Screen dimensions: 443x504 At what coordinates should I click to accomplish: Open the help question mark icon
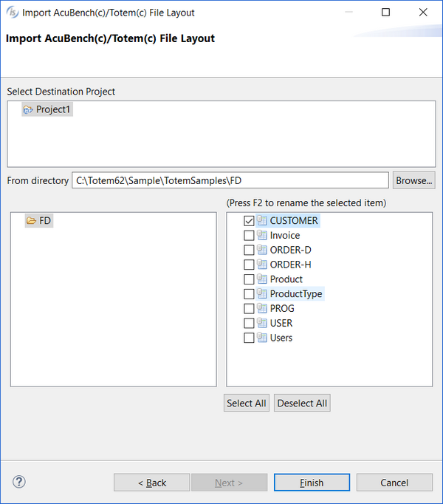click(x=19, y=482)
